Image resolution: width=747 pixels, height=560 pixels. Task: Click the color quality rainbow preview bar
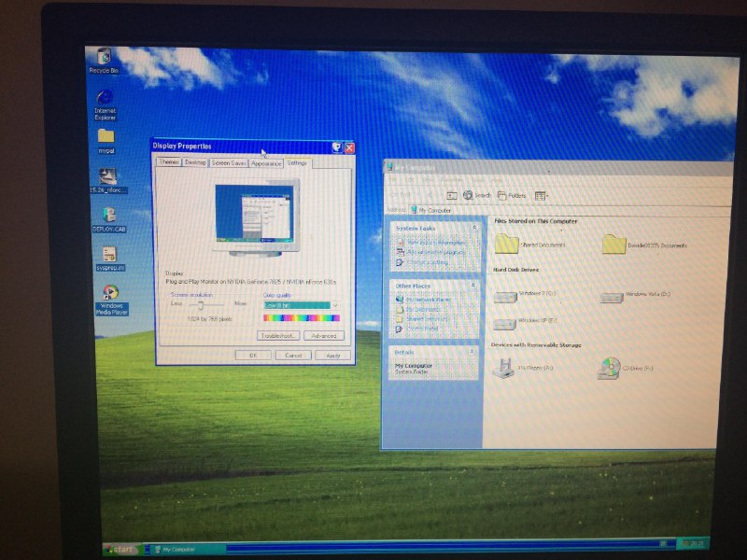(302, 318)
